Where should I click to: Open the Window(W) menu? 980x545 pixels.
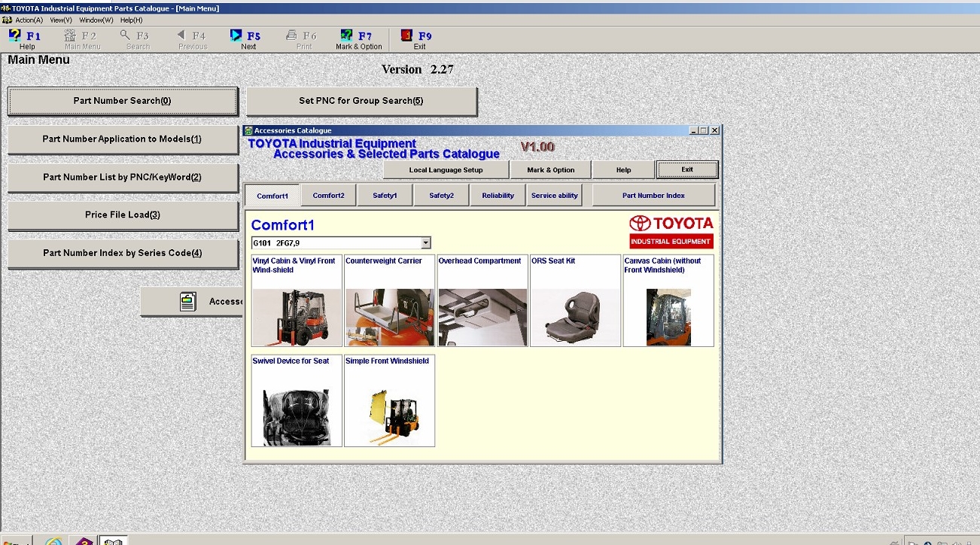coord(96,20)
